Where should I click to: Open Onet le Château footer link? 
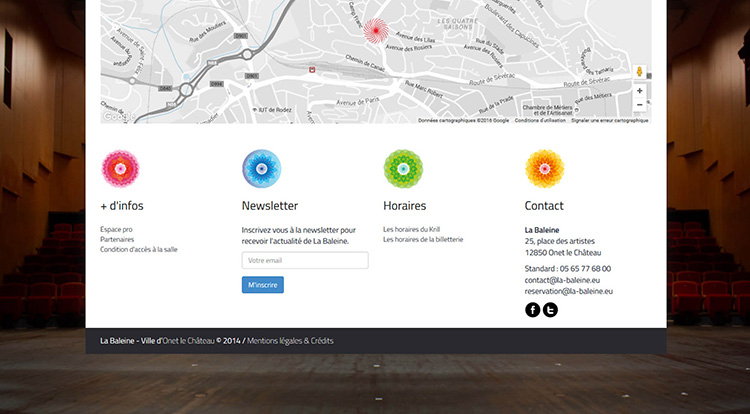tap(188, 341)
